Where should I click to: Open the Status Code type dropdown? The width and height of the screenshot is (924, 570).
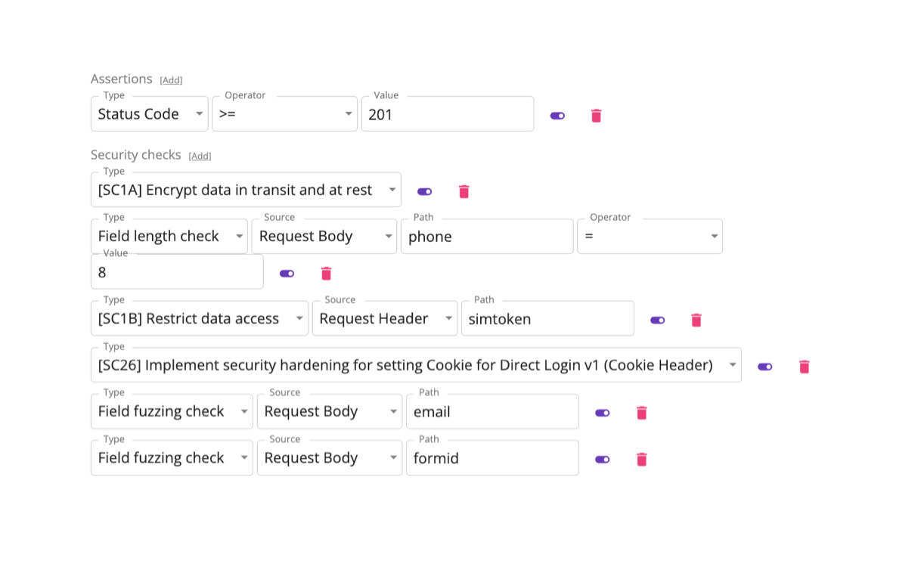150,114
